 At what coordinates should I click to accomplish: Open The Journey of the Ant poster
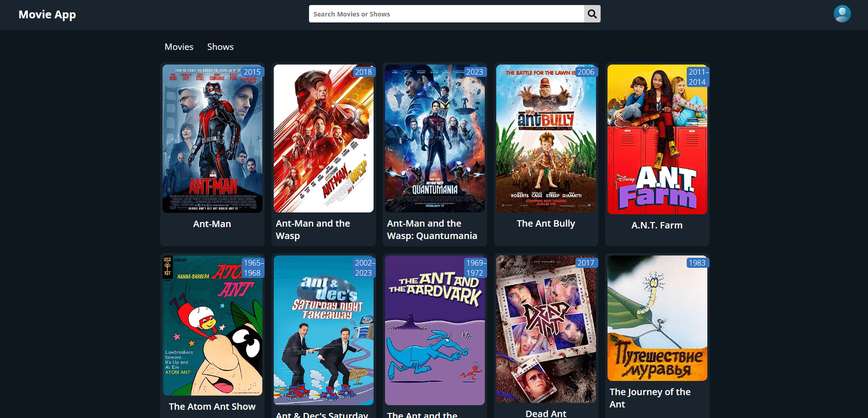pyautogui.click(x=657, y=318)
